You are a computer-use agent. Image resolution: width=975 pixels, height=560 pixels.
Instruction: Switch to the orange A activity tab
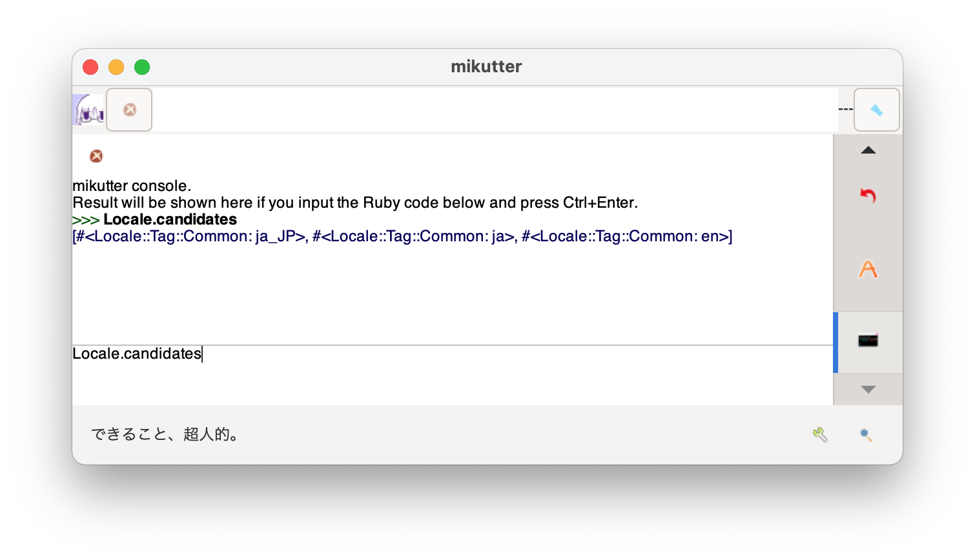[x=868, y=269]
